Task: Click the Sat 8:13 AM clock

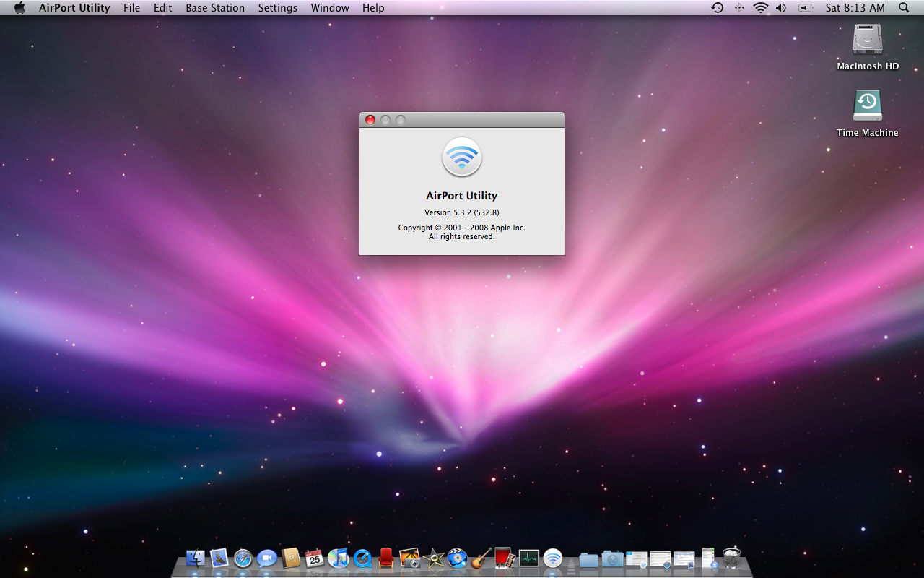Action: (x=855, y=8)
